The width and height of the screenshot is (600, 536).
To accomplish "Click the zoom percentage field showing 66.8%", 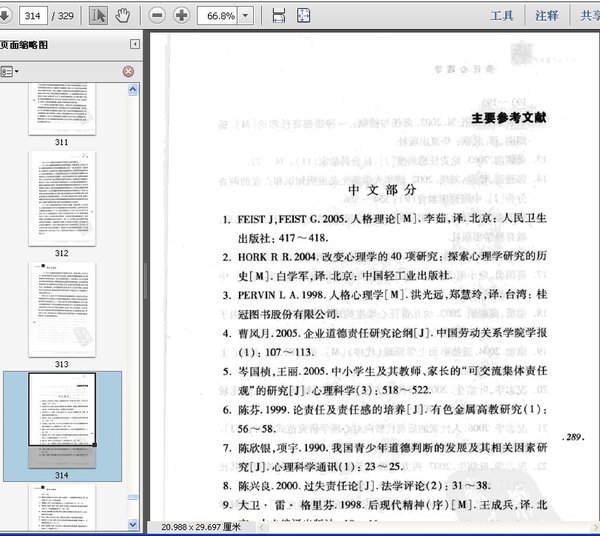I will pyautogui.click(x=216, y=15).
